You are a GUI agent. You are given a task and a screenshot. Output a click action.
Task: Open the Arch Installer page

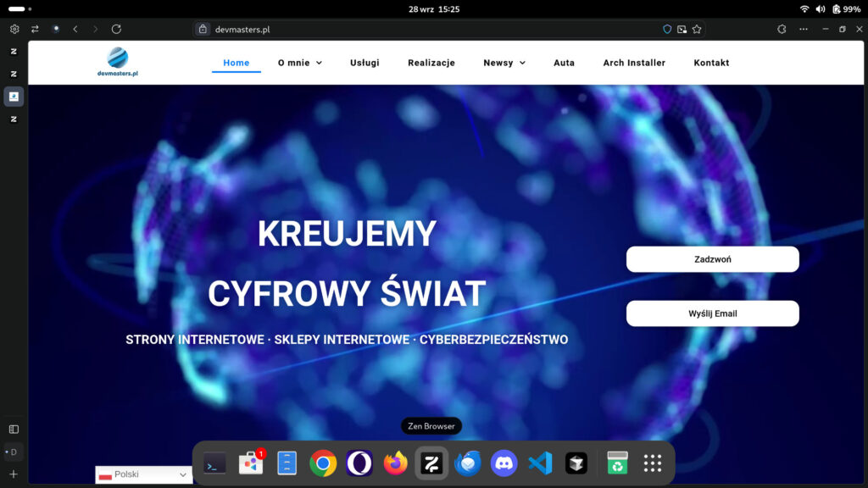point(634,63)
